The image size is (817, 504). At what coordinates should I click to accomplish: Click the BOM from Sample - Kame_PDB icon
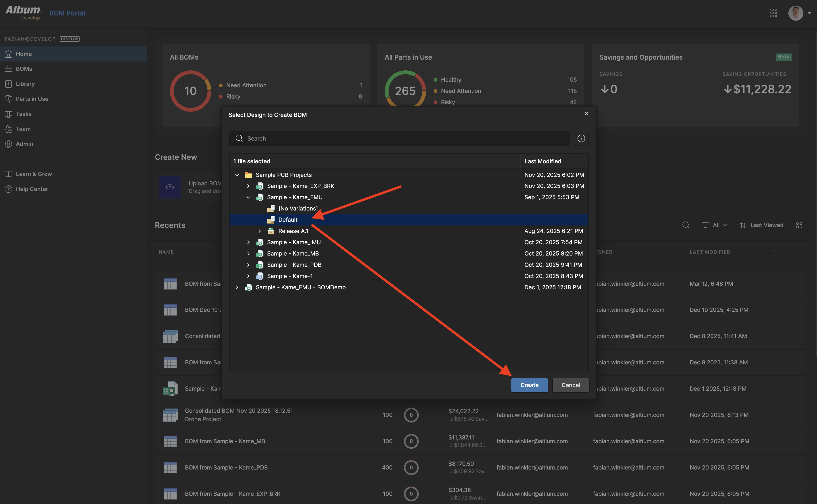tap(170, 467)
